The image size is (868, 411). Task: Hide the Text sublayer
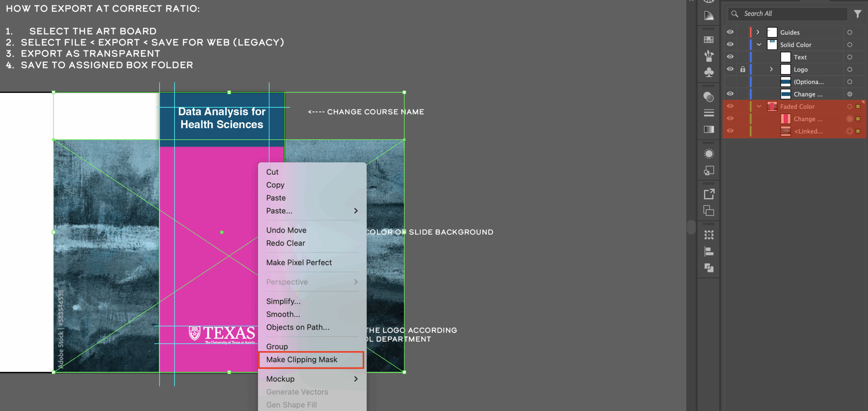coord(730,57)
